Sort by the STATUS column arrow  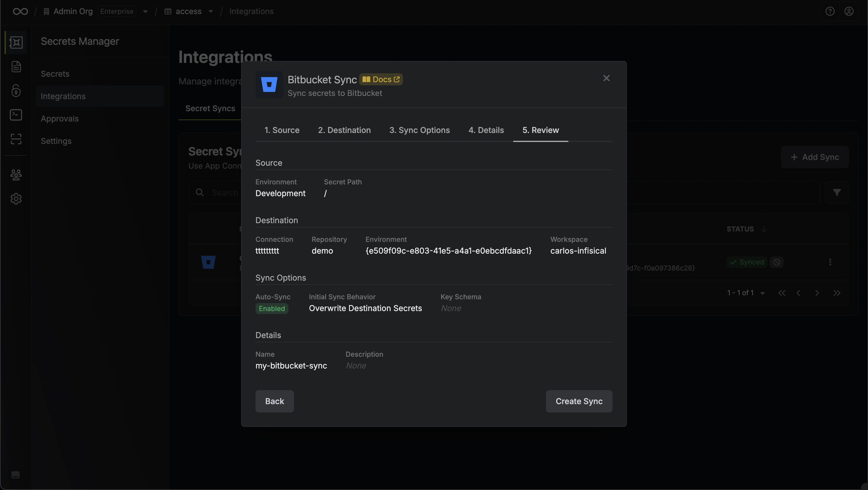(x=764, y=229)
